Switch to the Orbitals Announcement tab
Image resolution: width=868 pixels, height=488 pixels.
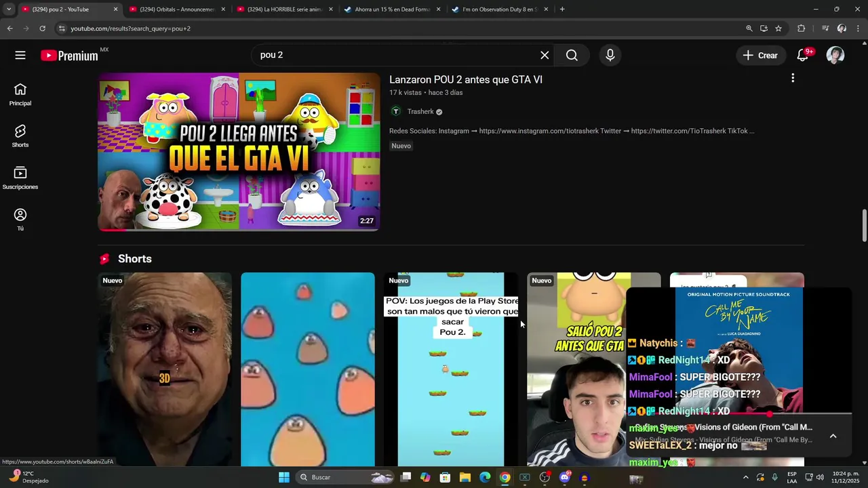click(x=178, y=9)
